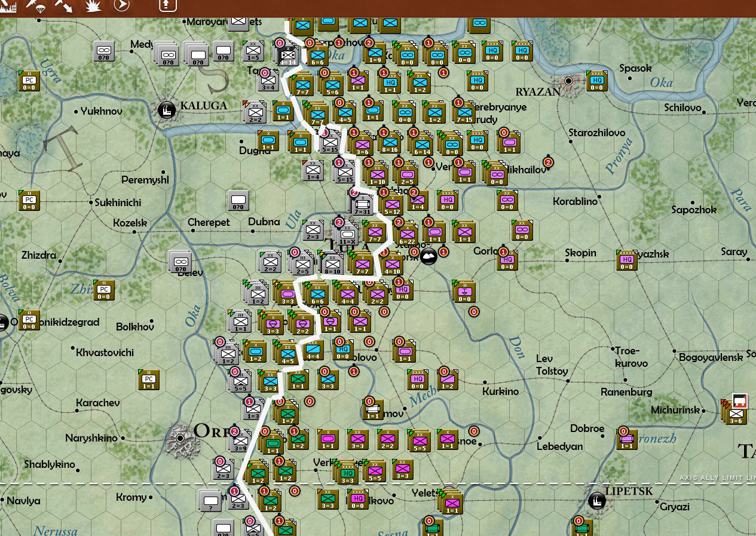Click the Kozelsk town label
The width and height of the screenshot is (756, 536).
pyautogui.click(x=130, y=223)
